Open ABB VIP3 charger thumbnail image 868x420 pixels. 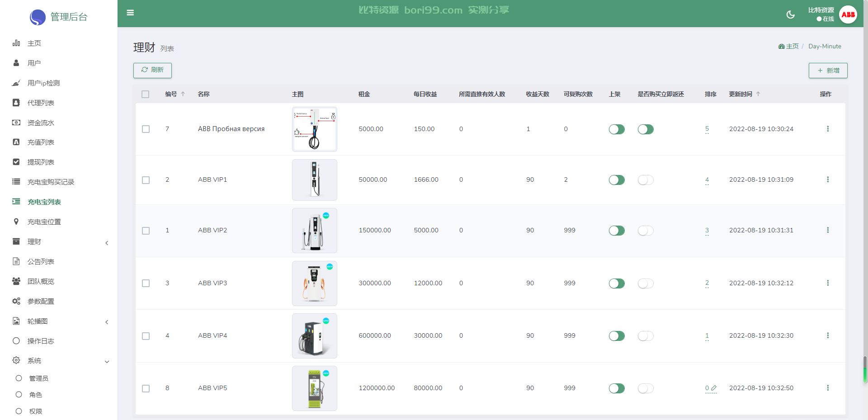[x=315, y=283]
